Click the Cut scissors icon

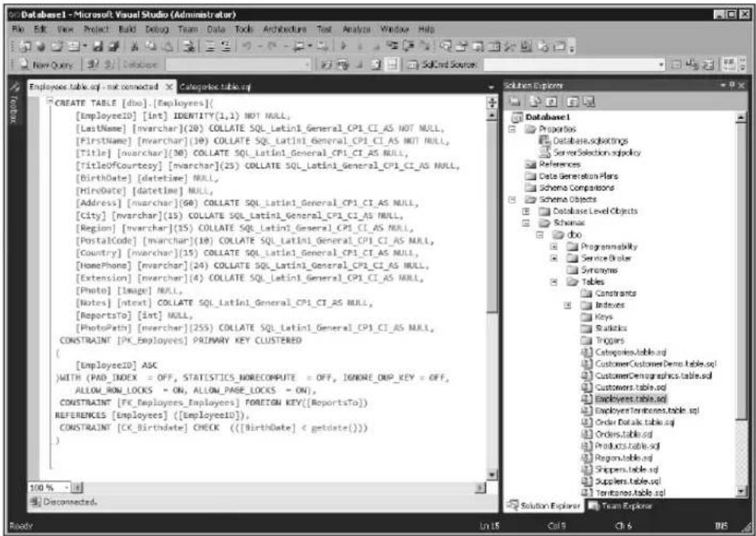pos(135,46)
